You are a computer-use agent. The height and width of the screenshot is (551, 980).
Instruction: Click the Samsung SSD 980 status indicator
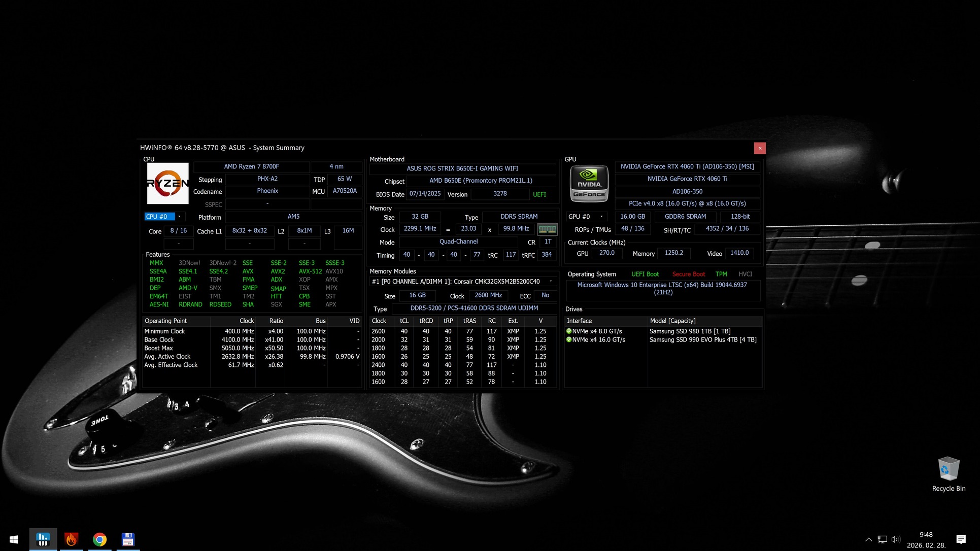click(569, 331)
